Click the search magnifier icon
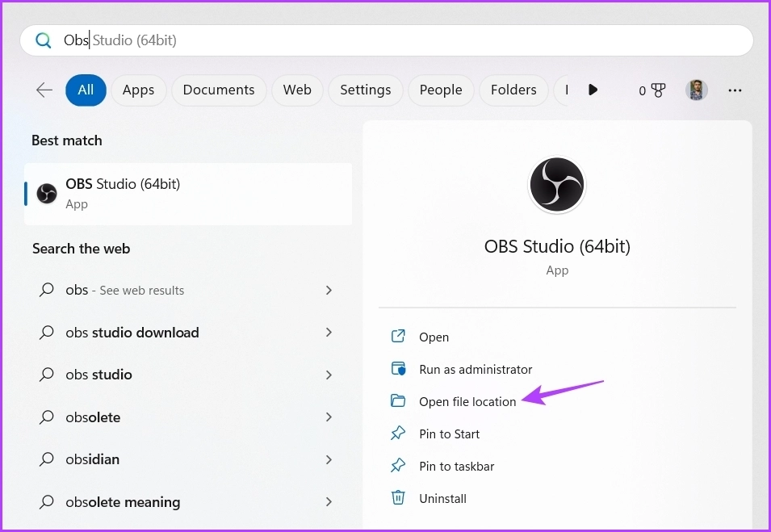Image resolution: width=771 pixels, height=532 pixels. click(44, 40)
